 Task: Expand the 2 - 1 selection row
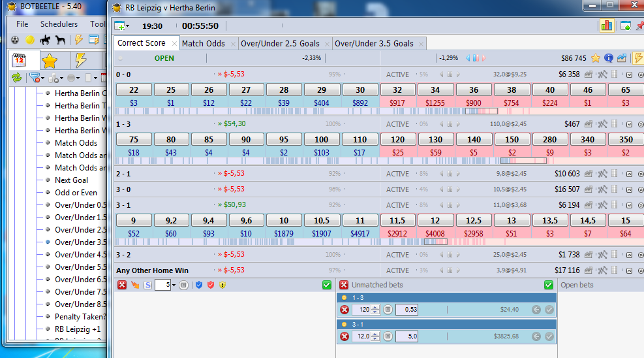pyautogui.click(x=629, y=174)
